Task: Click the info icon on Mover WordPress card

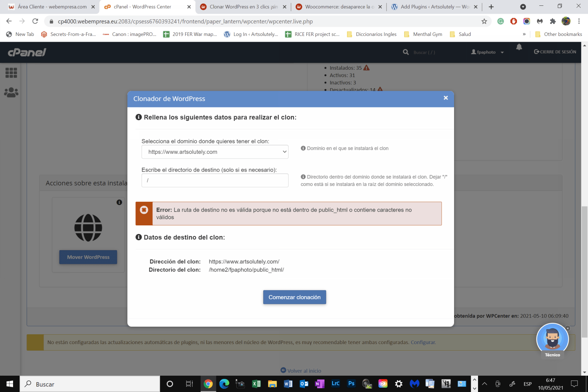Action: (x=119, y=202)
